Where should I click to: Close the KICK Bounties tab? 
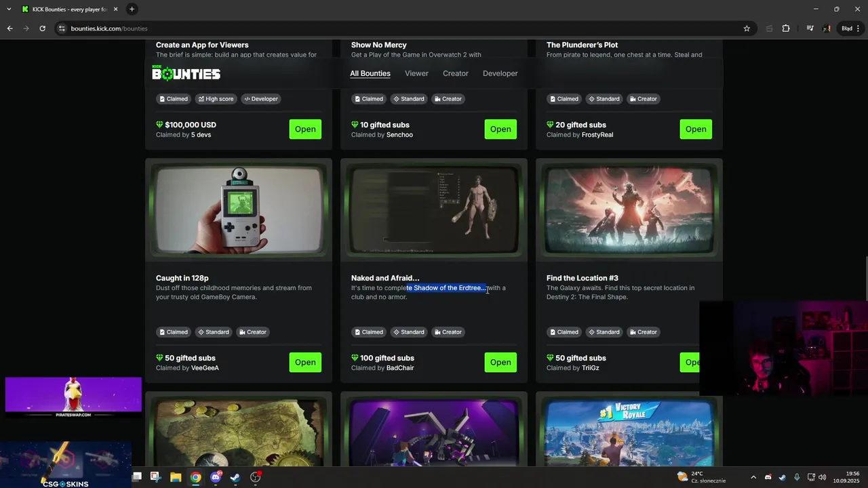click(x=115, y=9)
